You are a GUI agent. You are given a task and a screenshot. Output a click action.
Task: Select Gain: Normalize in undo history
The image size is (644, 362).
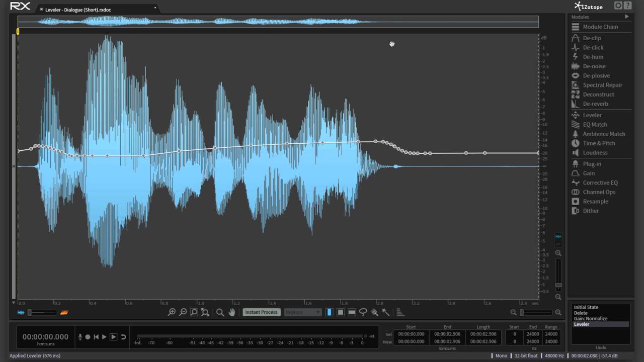(x=601, y=319)
